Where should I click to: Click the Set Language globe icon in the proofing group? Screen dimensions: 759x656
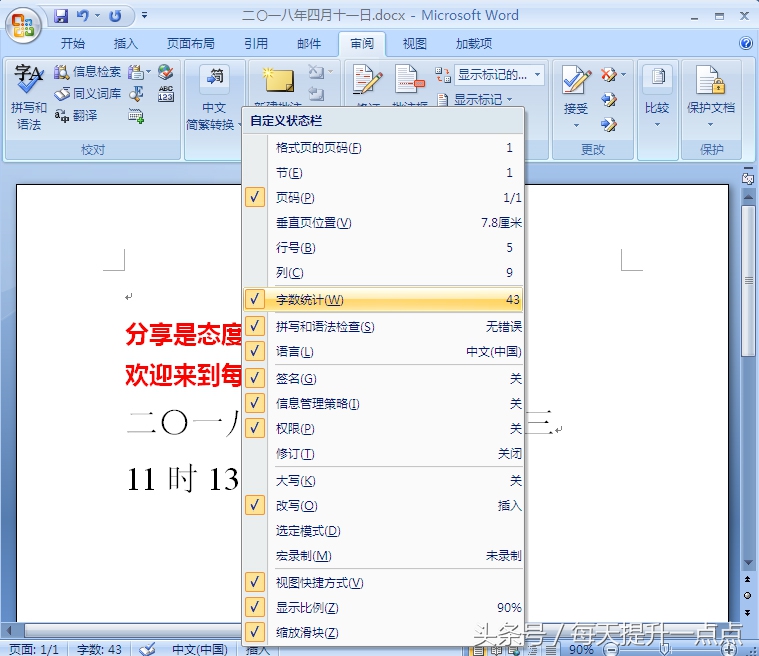click(165, 72)
